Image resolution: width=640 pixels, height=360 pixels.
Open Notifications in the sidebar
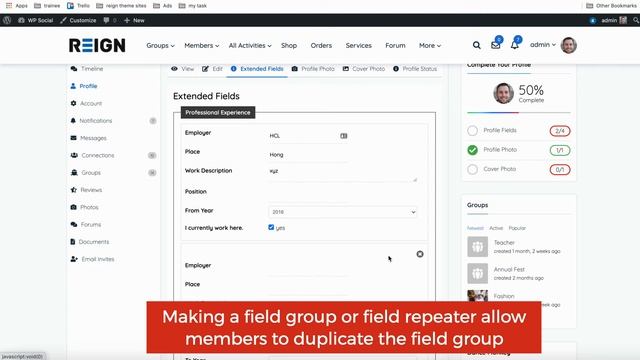pyautogui.click(x=91, y=121)
